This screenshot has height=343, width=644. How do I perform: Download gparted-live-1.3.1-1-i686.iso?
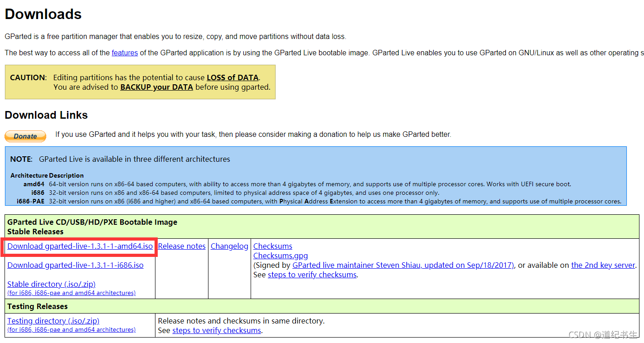(75, 265)
